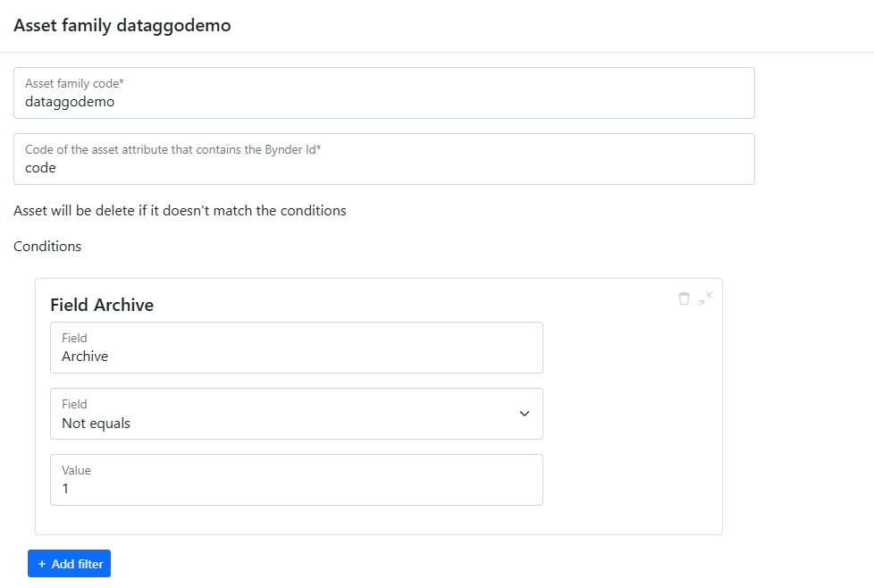Viewport: 874px width, 588px height.
Task: Collapse the Field Archive condition card
Action: [x=705, y=299]
